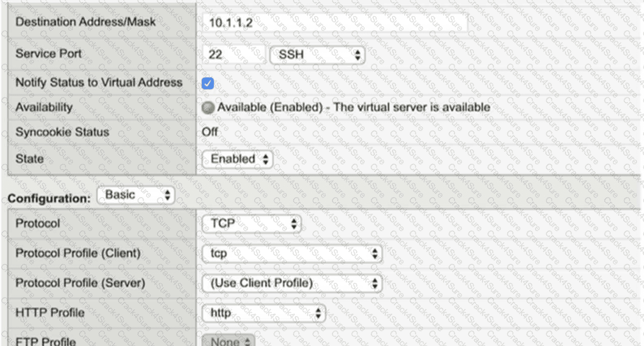
Task: Click the Configuration heading label
Action: pyautogui.click(x=50, y=199)
